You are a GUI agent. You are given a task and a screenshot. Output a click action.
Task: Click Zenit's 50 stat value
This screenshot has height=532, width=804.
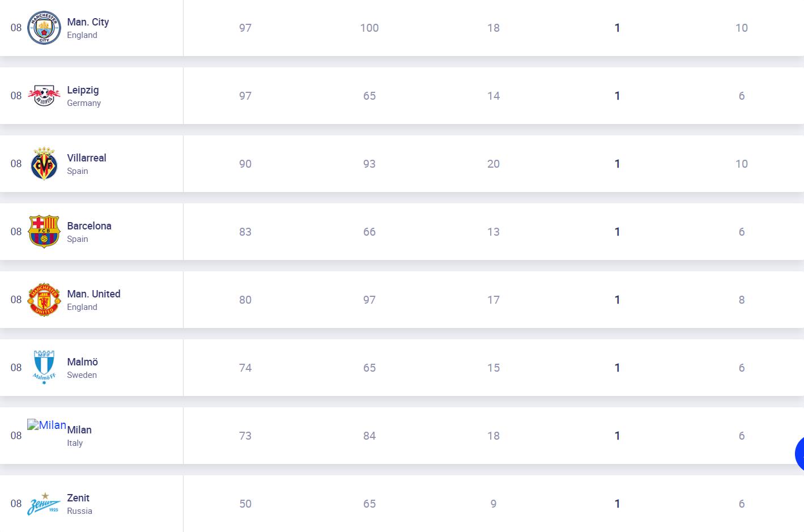tap(245, 504)
